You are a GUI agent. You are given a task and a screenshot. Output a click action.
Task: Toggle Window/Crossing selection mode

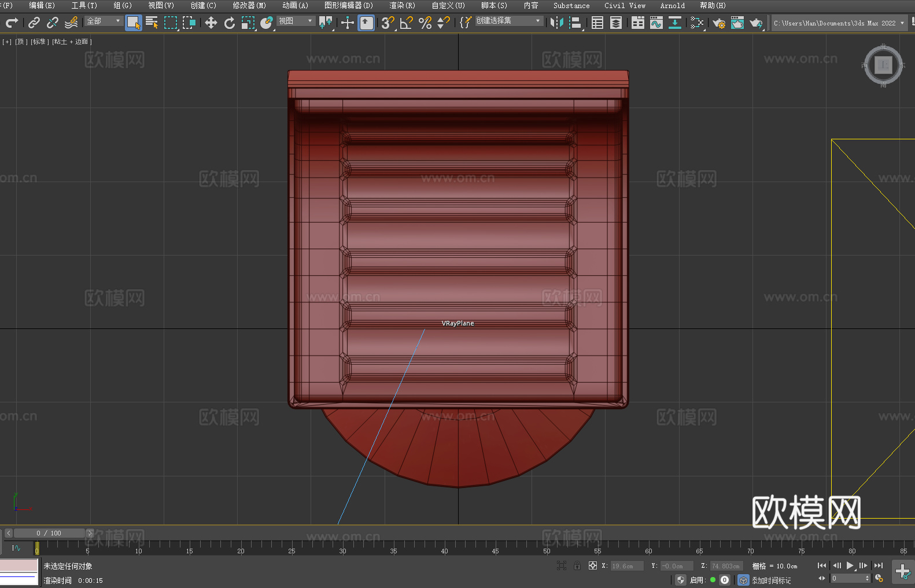tap(189, 23)
